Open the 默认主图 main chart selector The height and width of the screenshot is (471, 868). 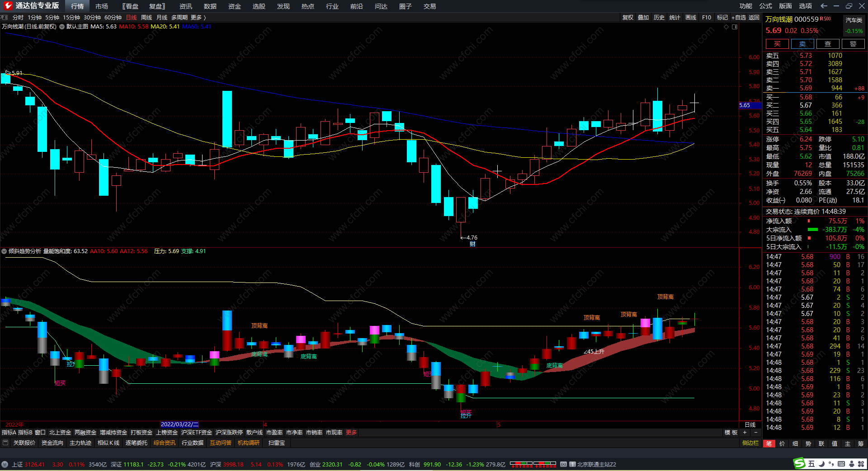77,27
